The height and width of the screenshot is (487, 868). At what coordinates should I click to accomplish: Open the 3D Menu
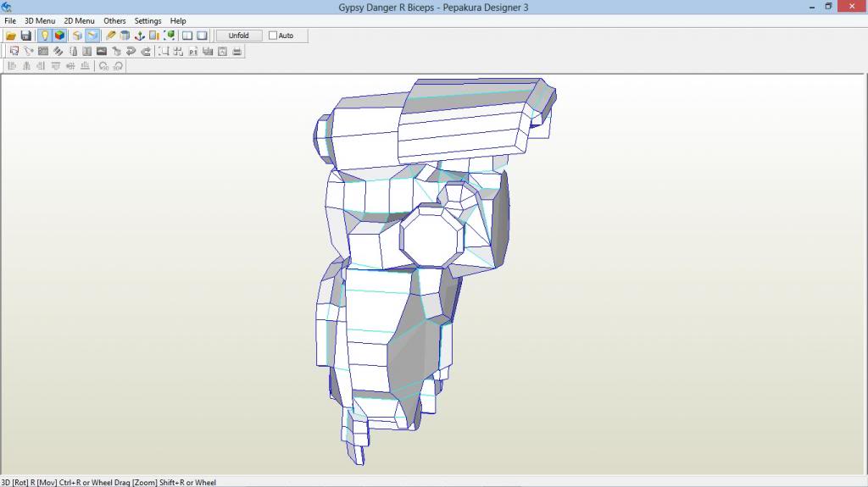pyautogui.click(x=40, y=20)
